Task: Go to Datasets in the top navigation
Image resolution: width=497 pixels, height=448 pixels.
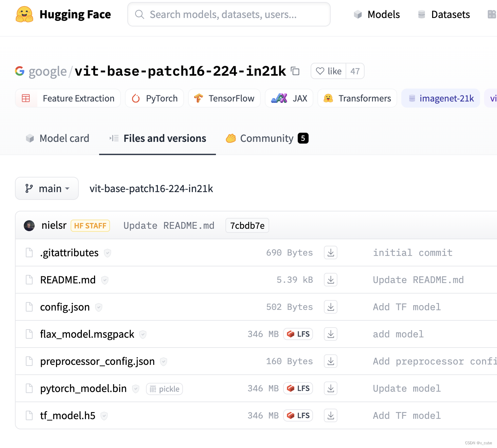Action: click(444, 14)
